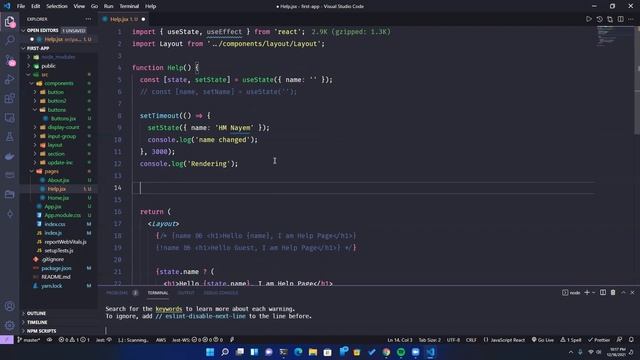
Task: Switch to the Output panel tab
Action: 186,293
